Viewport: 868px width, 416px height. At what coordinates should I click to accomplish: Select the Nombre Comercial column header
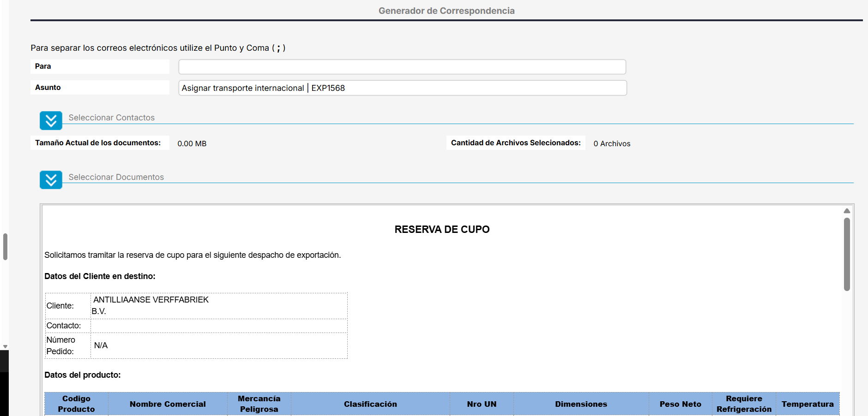(x=168, y=404)
